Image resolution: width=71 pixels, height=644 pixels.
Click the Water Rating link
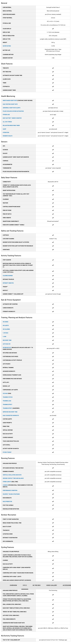(7, 46)
